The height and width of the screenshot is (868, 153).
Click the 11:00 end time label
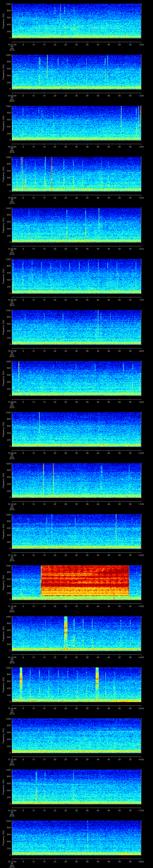pos(141,504)
